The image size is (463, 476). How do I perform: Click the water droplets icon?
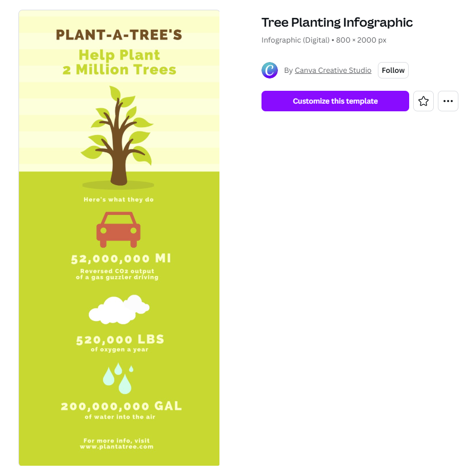coord(118,378)
